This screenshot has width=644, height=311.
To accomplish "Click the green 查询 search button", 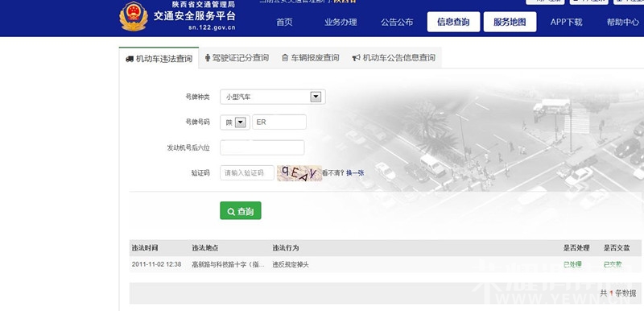I will point(241,211).
